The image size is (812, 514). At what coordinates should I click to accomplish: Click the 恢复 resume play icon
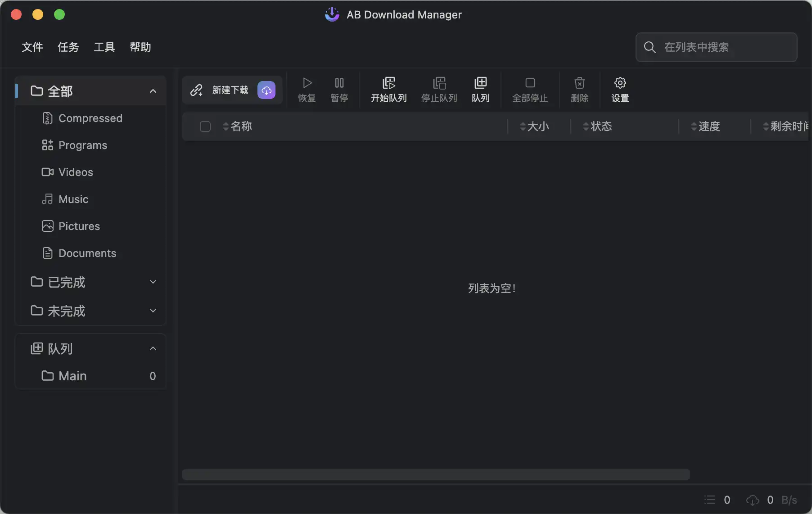pyautogui.click(x=307, y=83)
